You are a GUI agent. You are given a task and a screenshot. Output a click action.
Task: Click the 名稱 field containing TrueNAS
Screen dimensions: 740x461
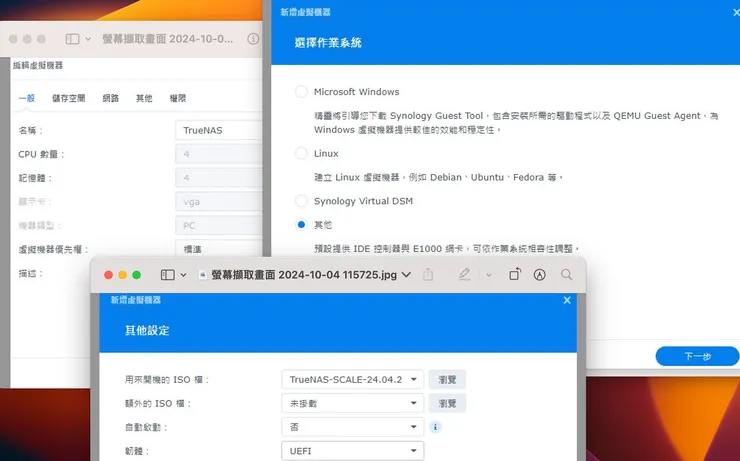(x=219, y=130)
